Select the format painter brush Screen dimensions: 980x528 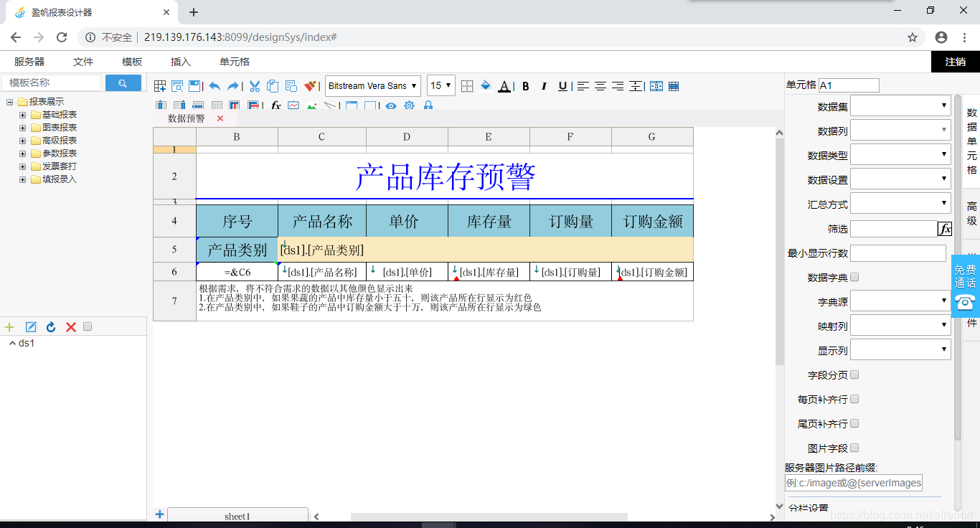tap(311, 86)
